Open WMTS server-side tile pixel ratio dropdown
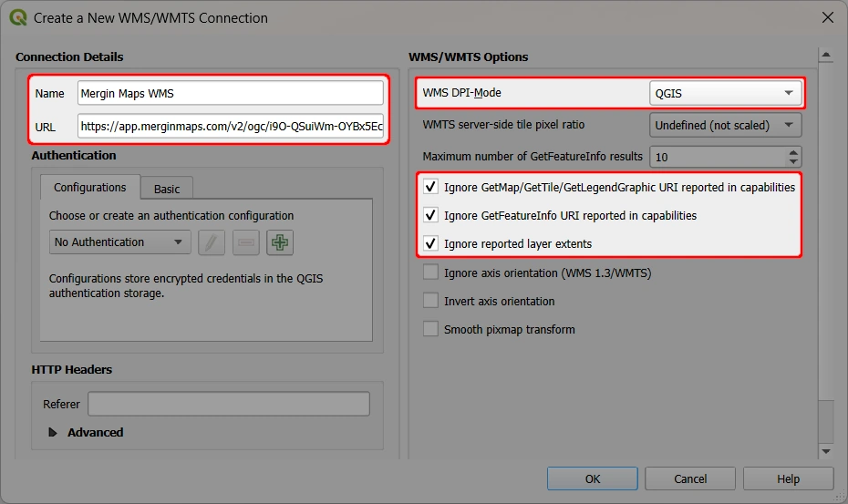 (725, 125)
